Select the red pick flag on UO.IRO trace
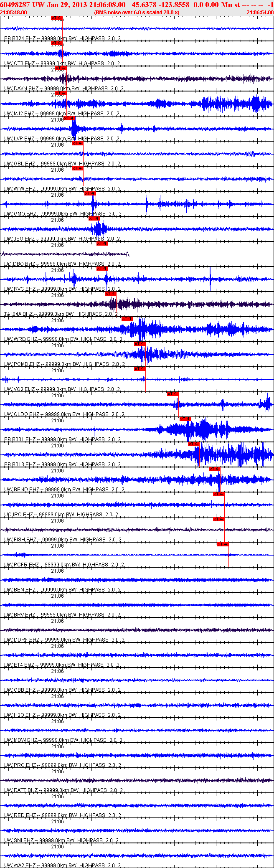The image size is (274, 868). coord(219,494)
